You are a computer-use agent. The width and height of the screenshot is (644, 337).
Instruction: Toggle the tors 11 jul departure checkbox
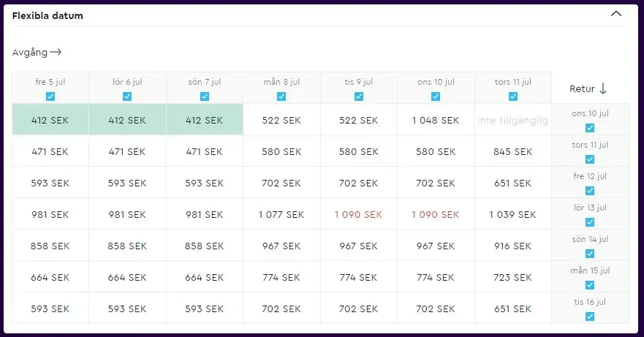[513, 96]
